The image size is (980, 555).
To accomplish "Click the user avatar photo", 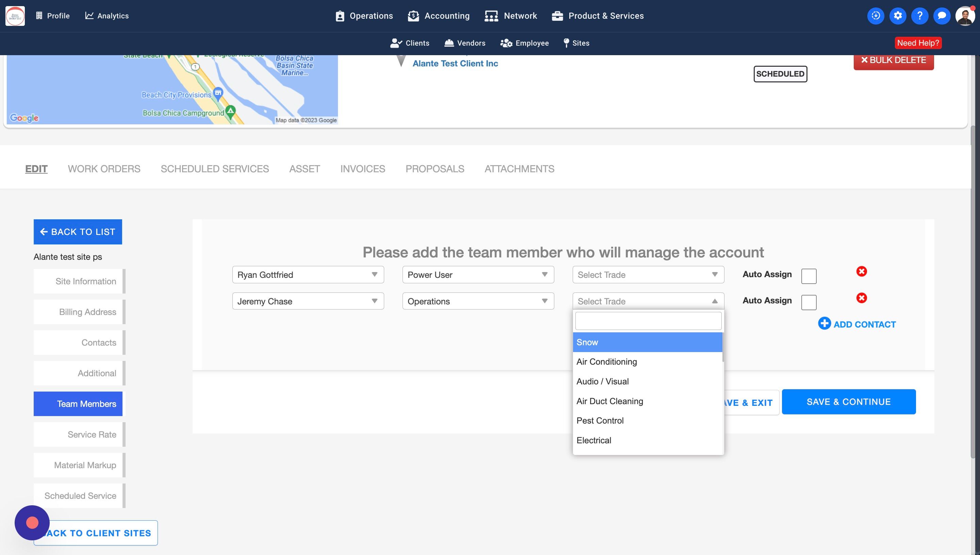I will pos(965,16).
